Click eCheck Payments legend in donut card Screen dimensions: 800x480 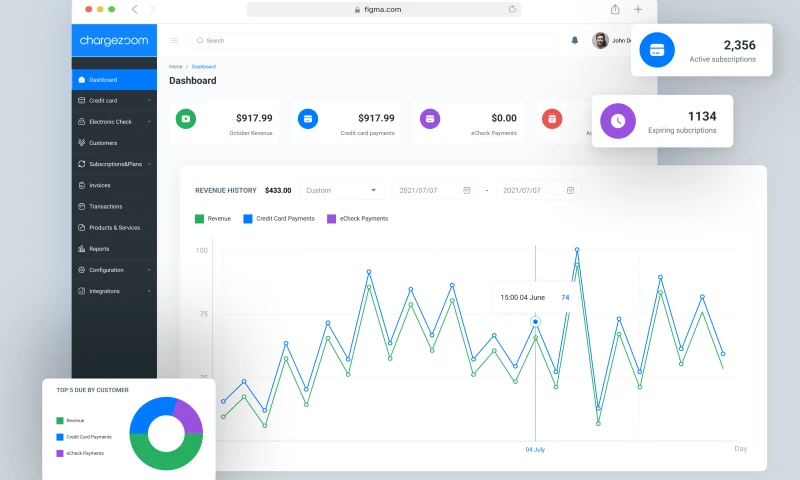coord(80,453)
